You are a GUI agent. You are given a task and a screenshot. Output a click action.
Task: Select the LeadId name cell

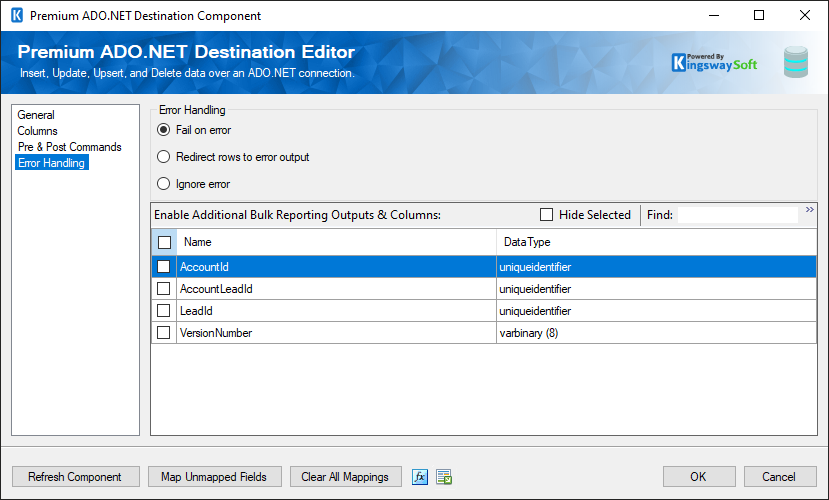(336, 311)
